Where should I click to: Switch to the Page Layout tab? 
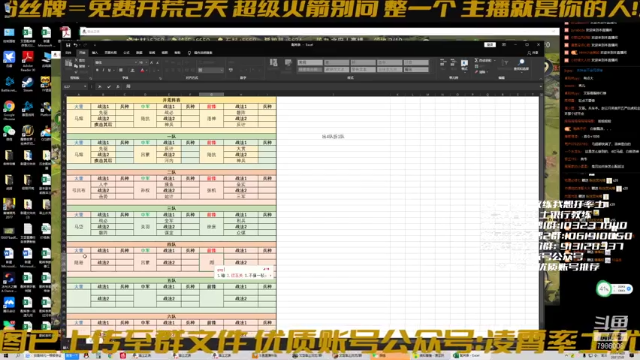click(x=110, y=53)
